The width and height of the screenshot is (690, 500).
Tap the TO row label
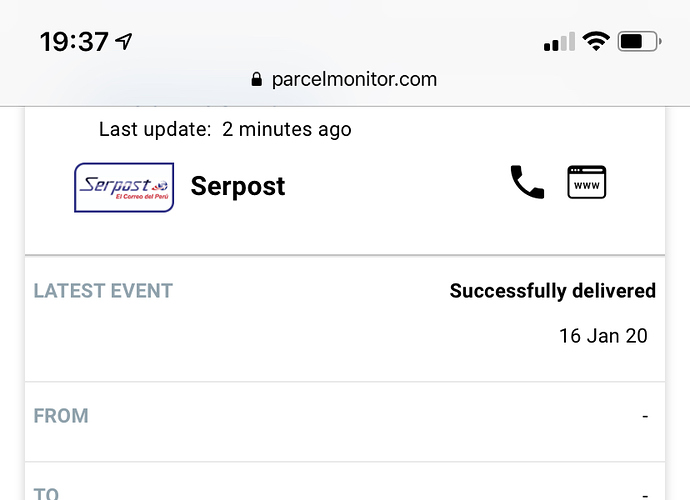pos(46,494)
